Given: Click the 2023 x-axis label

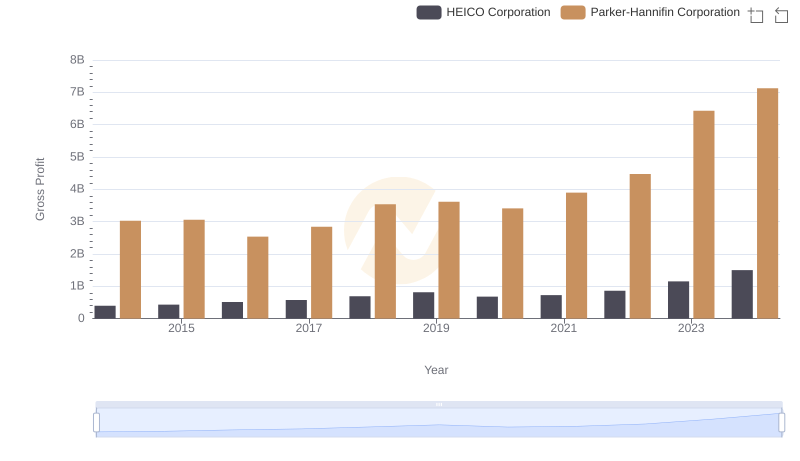Looking at the screenshot, I should pyautogui.click(x=691, y=328).
